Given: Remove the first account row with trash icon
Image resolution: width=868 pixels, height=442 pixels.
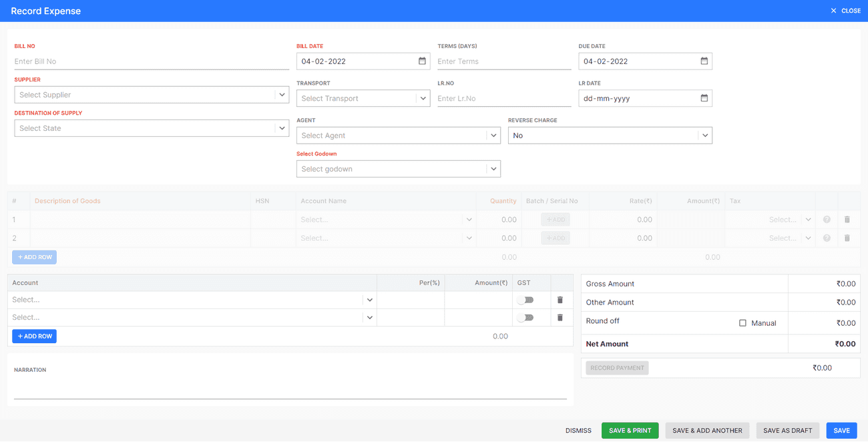Looking at the screenshot, I should coord(560,299).
